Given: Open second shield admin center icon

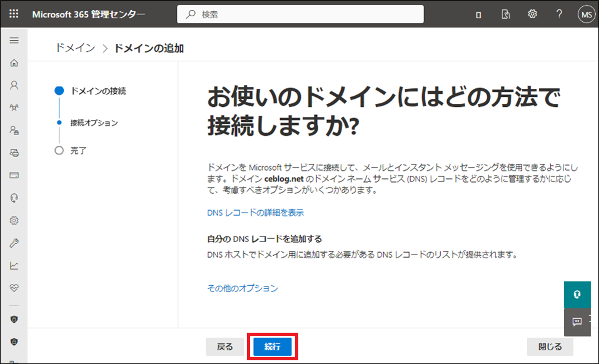Looking at the screenshot, I should pyautogui.click(x=14, y=342).
